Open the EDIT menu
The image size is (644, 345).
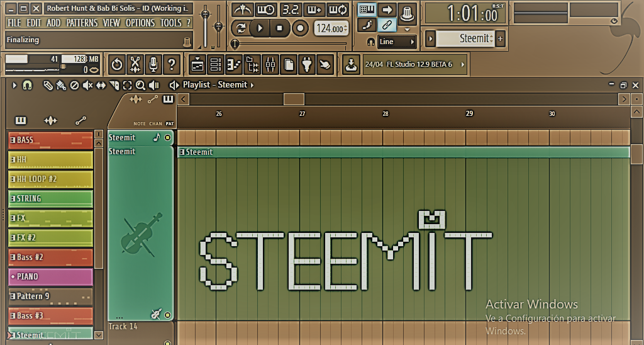pos(34,23)
